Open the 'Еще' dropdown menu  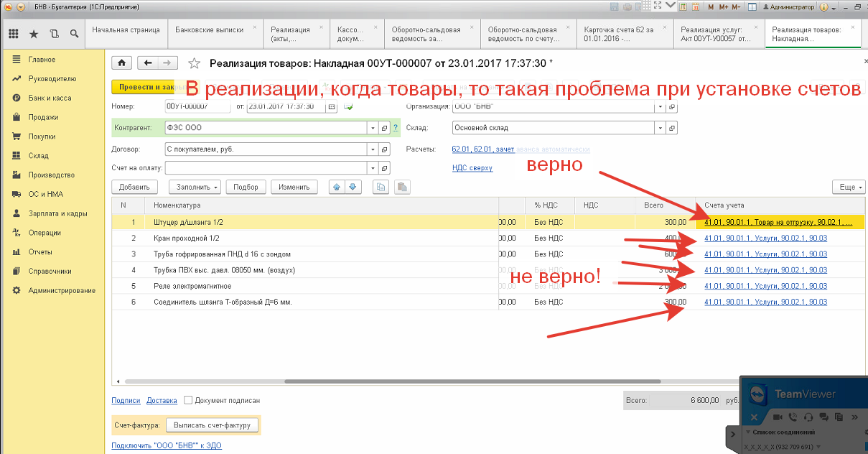click(x=848, y=187)
